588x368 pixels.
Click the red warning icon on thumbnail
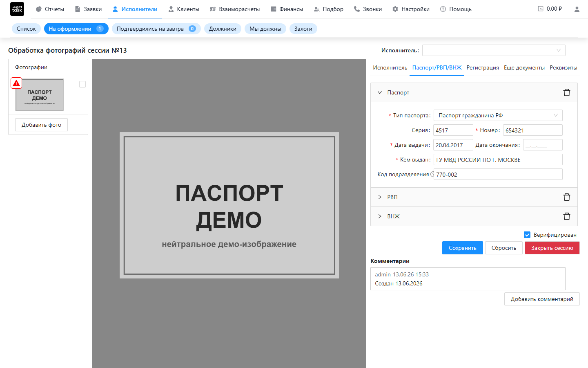(x=16, y=83)
